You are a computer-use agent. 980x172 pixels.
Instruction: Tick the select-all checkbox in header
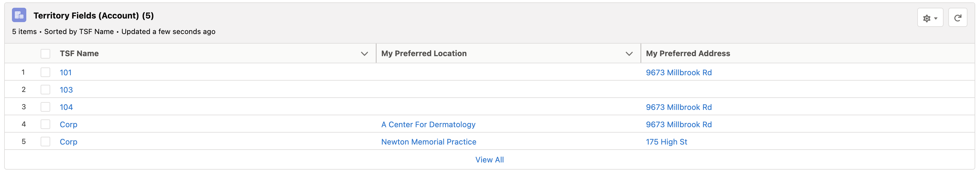(45, 54)
